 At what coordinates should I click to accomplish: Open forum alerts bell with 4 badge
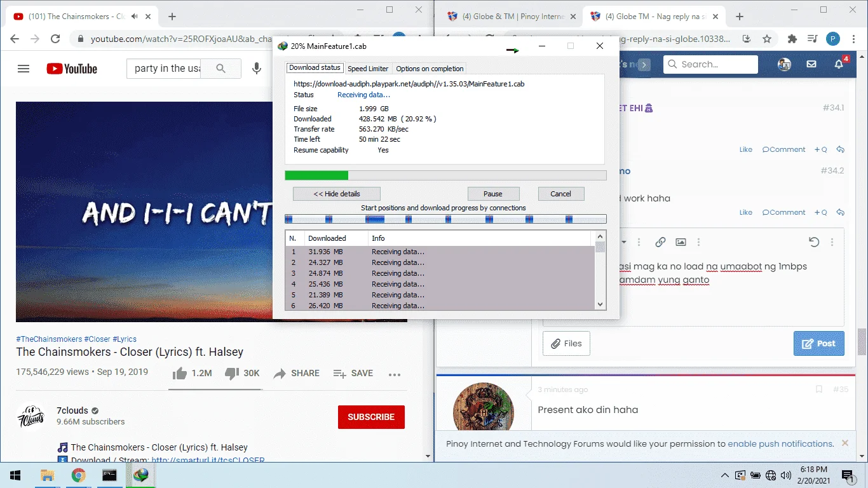(840, 64)
